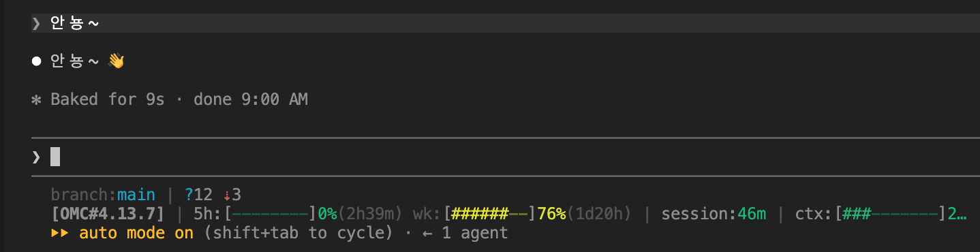Focus the empty prompt input line
980x252 pixels.
[504, 157]
